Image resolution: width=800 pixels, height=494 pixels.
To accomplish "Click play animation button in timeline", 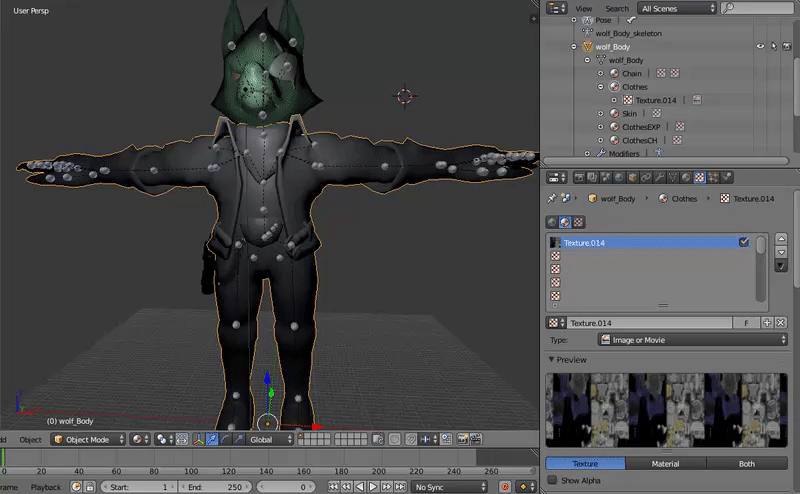I will [373, 487].
